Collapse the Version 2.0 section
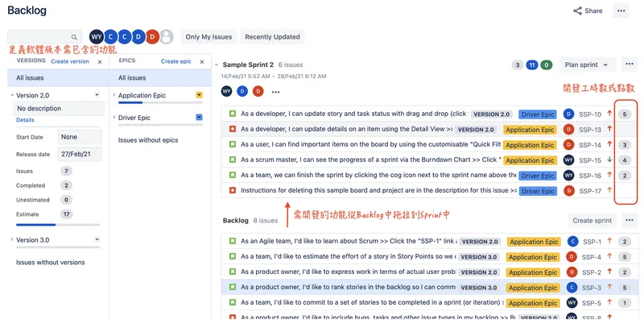The image size is (644, 320). click(12, 95)
